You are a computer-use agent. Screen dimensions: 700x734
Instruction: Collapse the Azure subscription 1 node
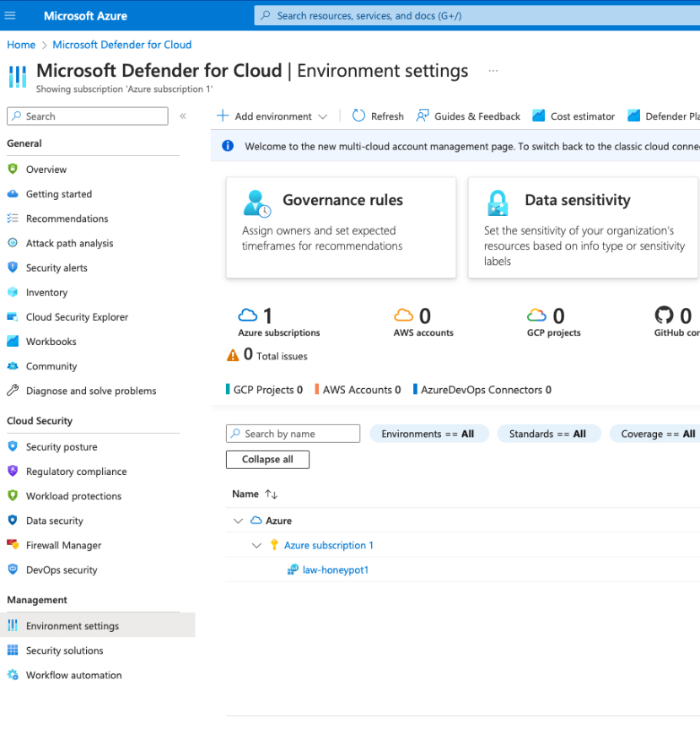[256, 546]
